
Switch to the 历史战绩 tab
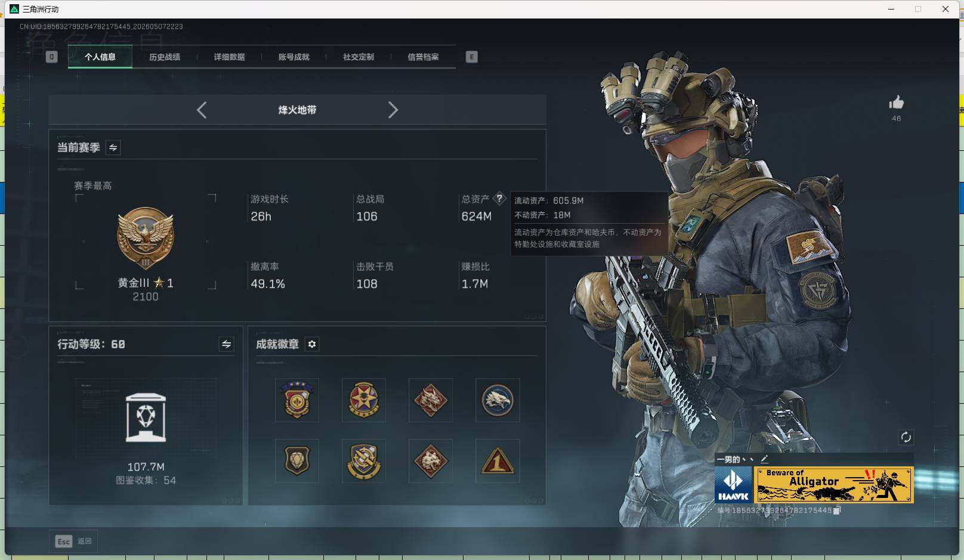tap(165, 57)
